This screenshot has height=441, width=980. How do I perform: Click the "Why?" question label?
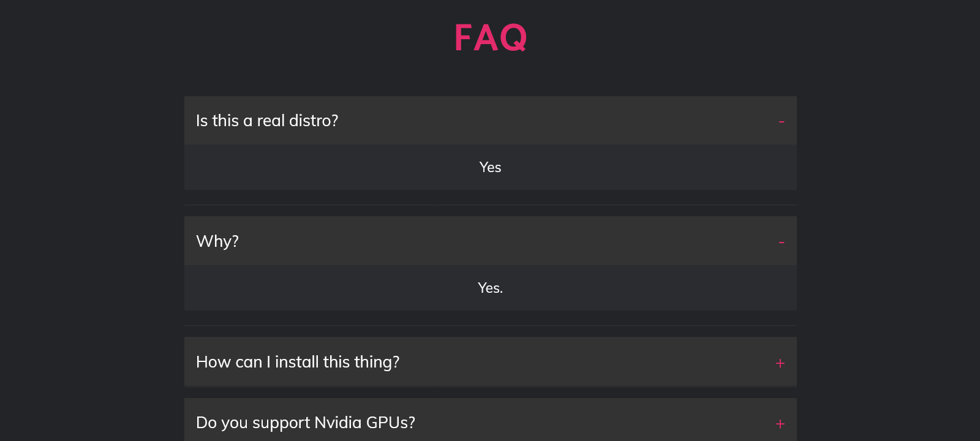[x=217, y=241]
